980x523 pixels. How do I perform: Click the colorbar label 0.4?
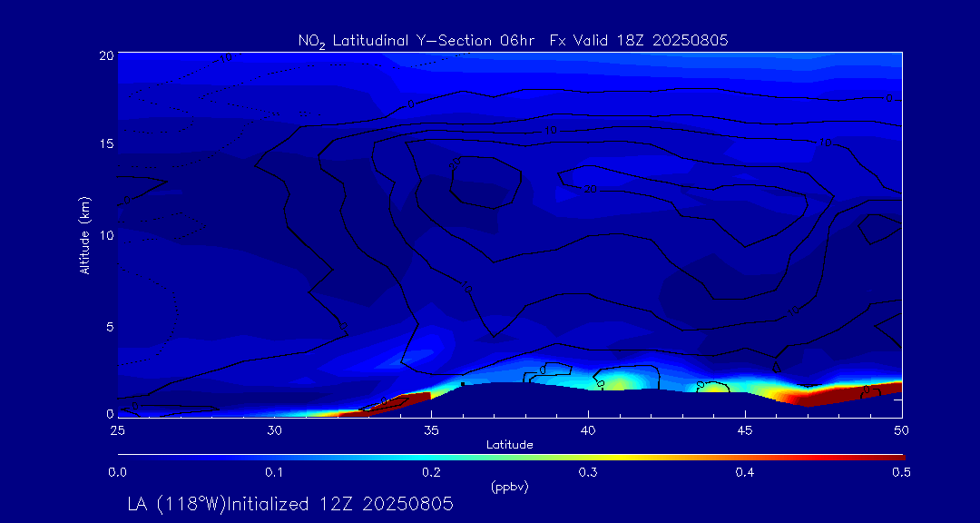(x=744, y=472)
